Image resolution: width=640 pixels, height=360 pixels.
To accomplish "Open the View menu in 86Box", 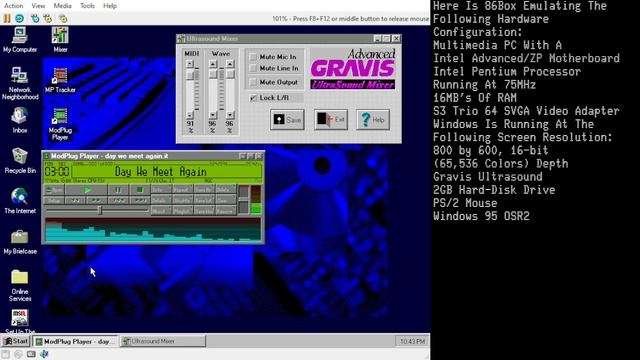I will click(38, 6).
